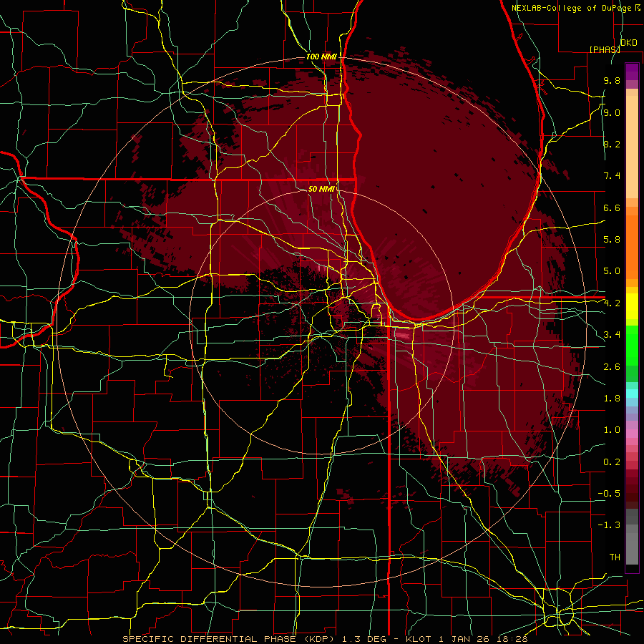
Task: Click the 9.0 scale value
Action: tap(612, 112)
